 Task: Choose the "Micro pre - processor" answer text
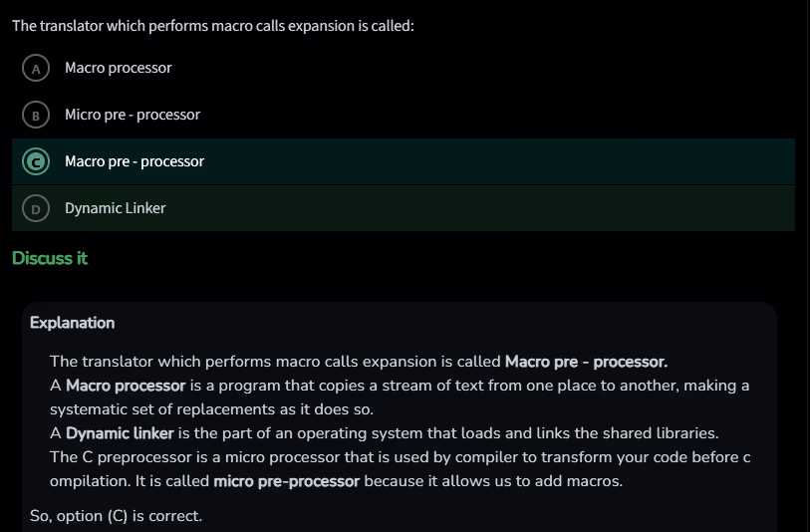click(x=133, y=115)
